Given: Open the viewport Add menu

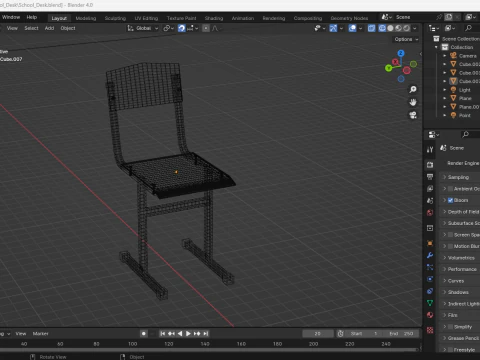Looking at the screenshot, I should (x=49, y=28).
